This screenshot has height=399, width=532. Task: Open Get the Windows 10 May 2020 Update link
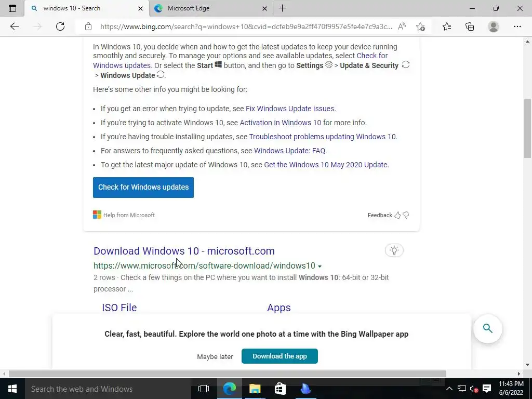[x=326, y=165]
